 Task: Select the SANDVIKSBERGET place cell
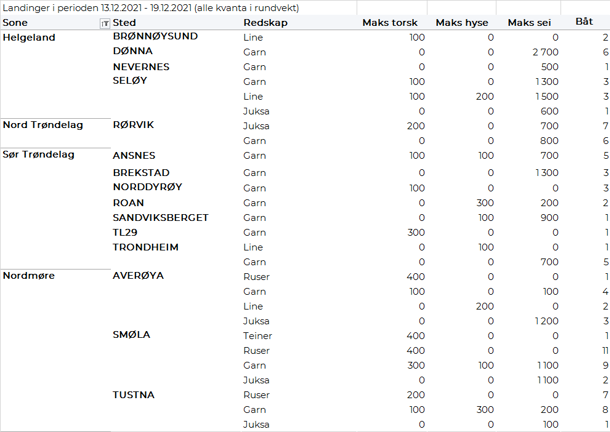pyautogui.click(x=160, y=217)
